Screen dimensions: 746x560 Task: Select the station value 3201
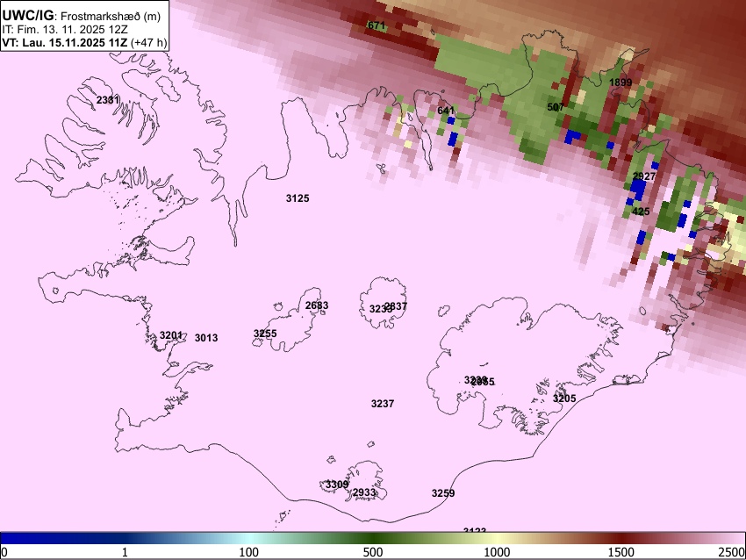[x=171, y=335]
